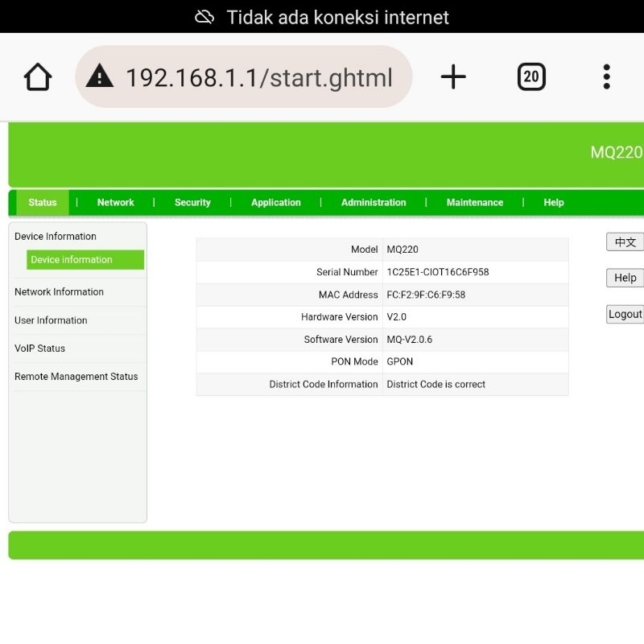Select serial number 1C25E1-CIOT16C6F958
Screen dimensions: 644x644
(438, 272)
